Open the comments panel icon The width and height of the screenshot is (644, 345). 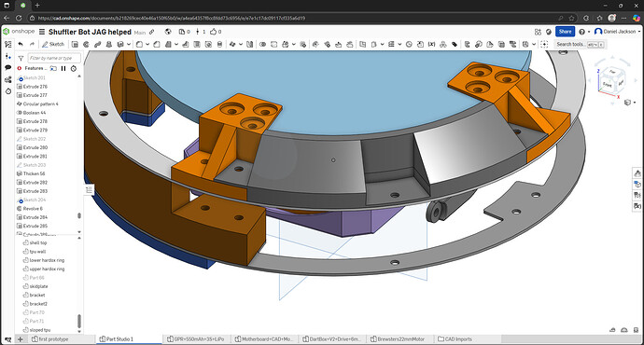pyautogui.click(x=7, y=68)
